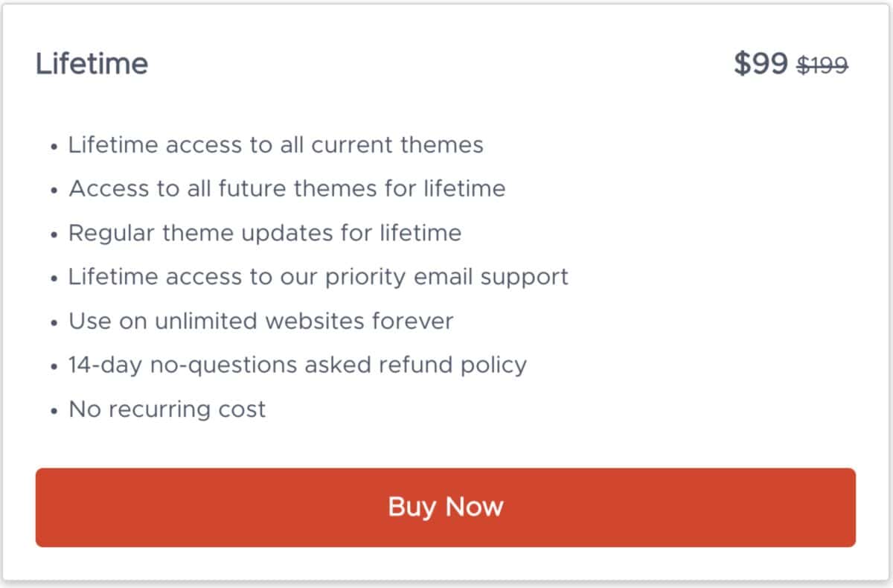
Task: Click the 14-day refund policy feature text
Action: 297,365
